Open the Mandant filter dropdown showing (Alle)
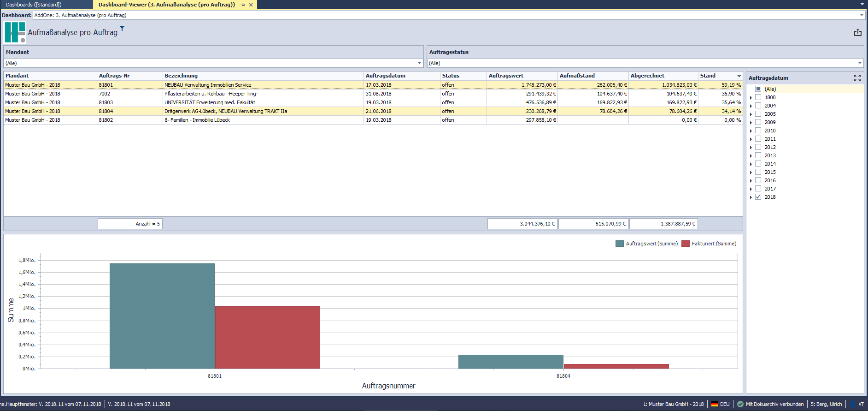This screenshot has width=868, height=411. (213, 63)
